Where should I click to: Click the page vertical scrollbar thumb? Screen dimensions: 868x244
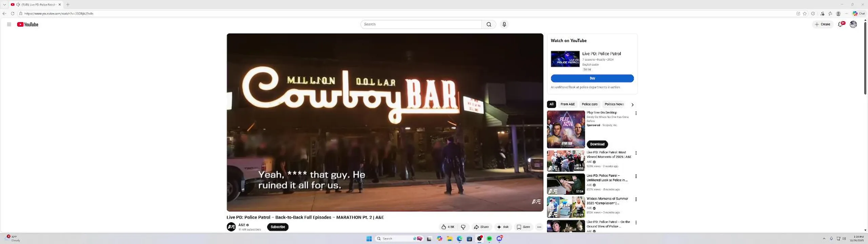tap(865, 58)
